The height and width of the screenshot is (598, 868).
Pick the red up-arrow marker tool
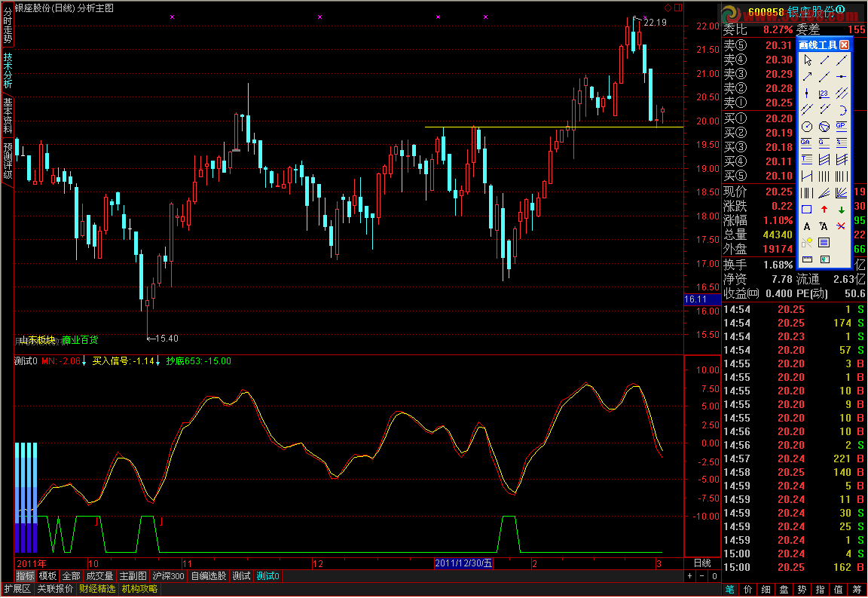824,210
